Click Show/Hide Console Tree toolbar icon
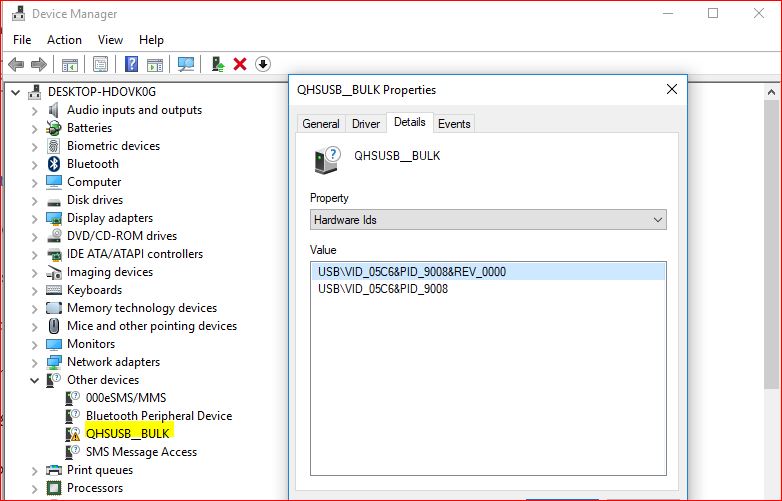The image size is (782, 501). tap(70, 64)
